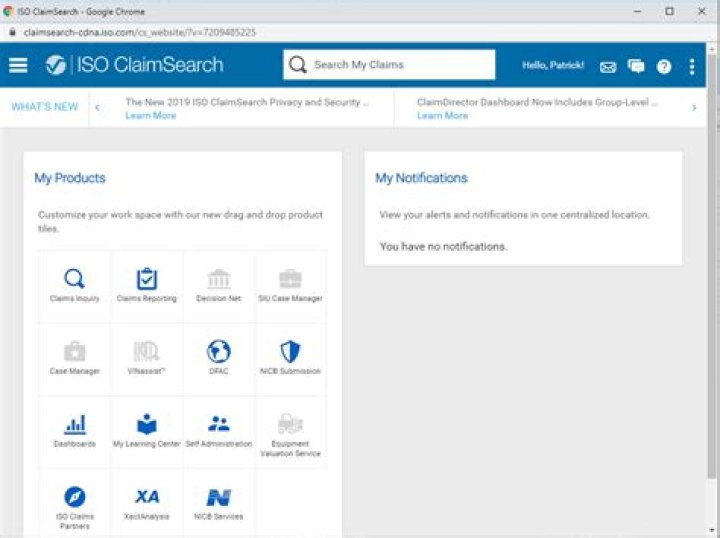This screenshot has height=538, width=720.
Task: Open the Equipment Valuation Service tile
Action: click(x=290, y=432)
